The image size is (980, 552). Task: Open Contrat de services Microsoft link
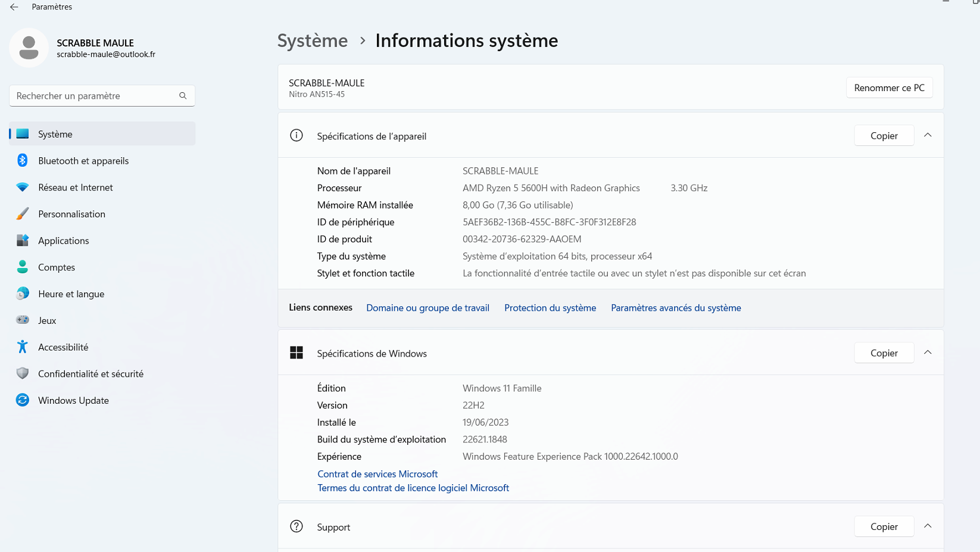[x=377, y=474]
